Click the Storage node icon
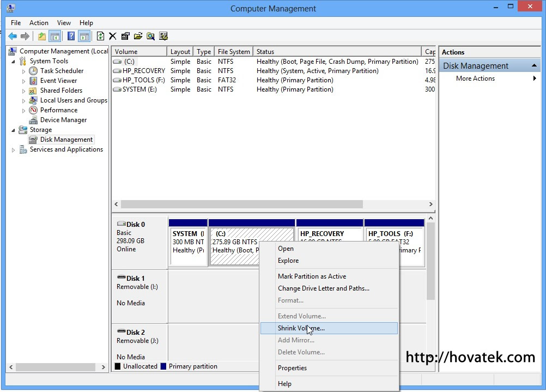The height and width of the screenshot is (392, 546). pyautogui.click(x=23, y=130)
